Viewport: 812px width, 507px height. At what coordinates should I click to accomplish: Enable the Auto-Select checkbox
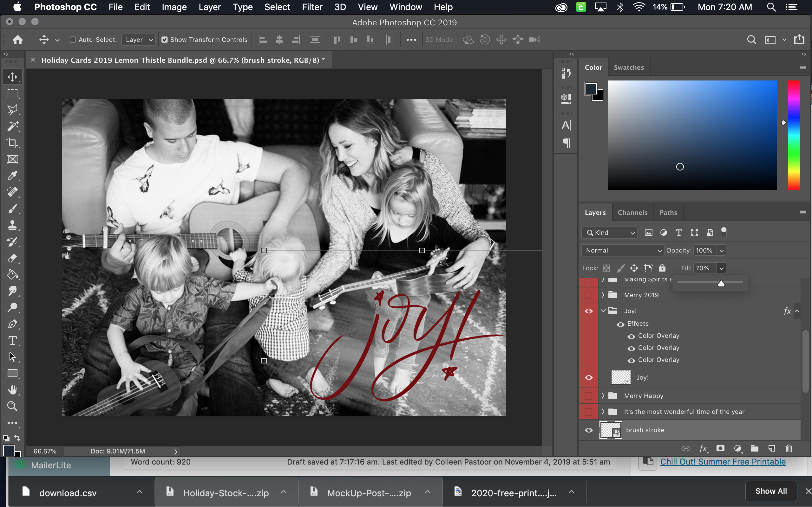[x=73, y=40]
